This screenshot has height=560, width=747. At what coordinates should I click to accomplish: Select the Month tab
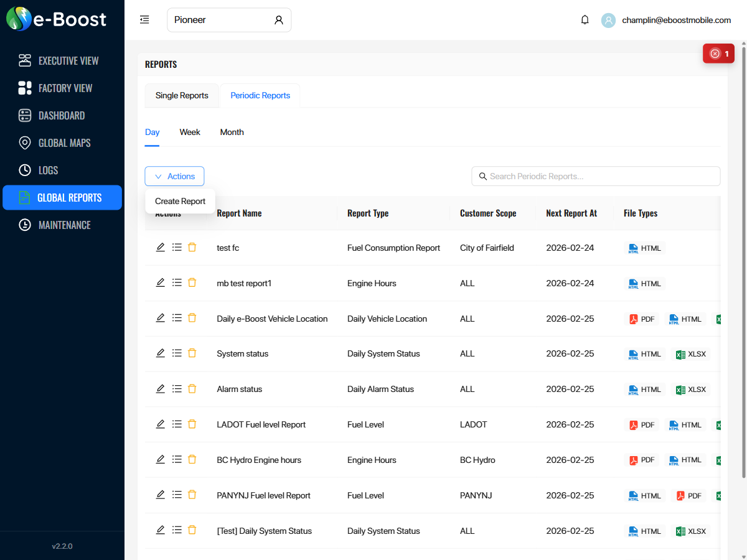pos(232,132)
